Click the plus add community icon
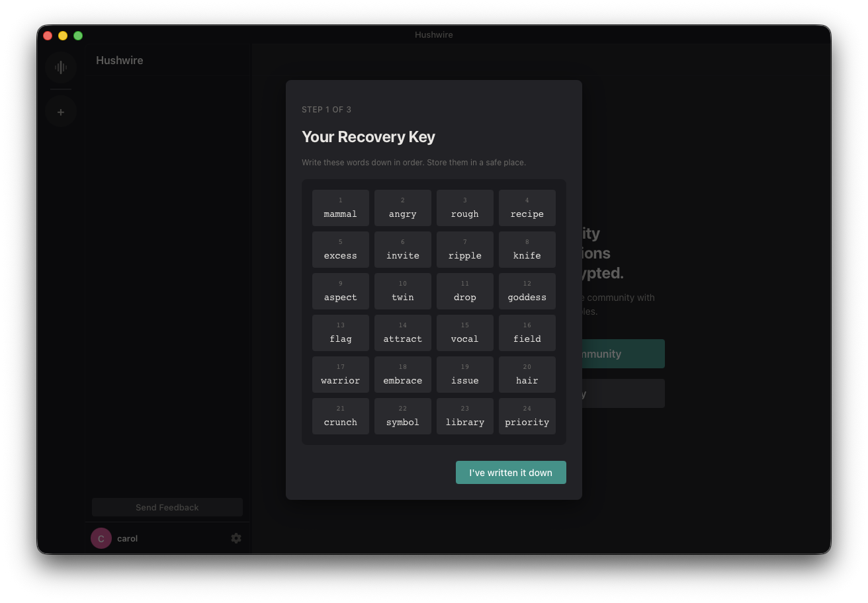 pos(61,112)
